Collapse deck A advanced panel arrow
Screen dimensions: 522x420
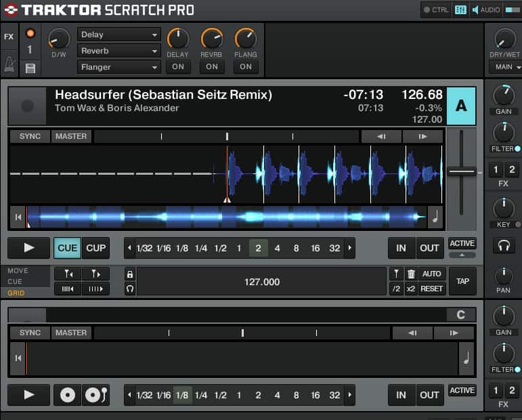coord(462,255)
